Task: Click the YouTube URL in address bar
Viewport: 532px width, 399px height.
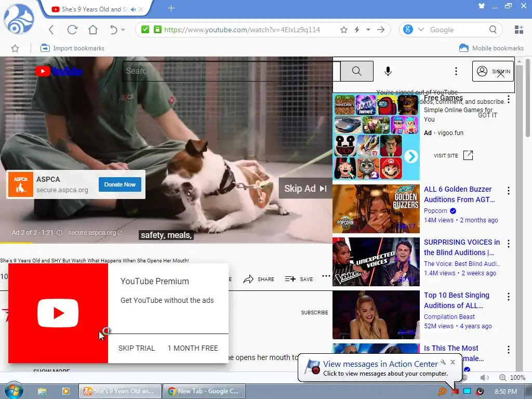Action: (x=242, y=30)
